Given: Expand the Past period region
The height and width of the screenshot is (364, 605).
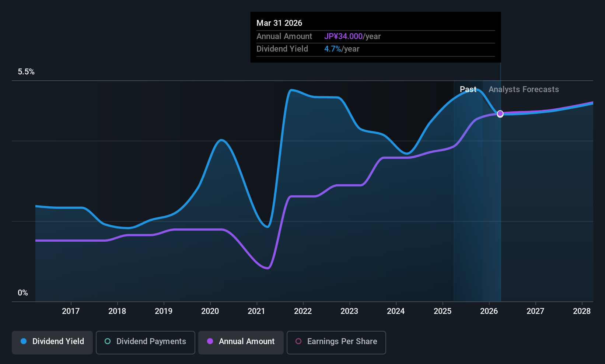Looking at the screenshot, I should pos(468,89).
